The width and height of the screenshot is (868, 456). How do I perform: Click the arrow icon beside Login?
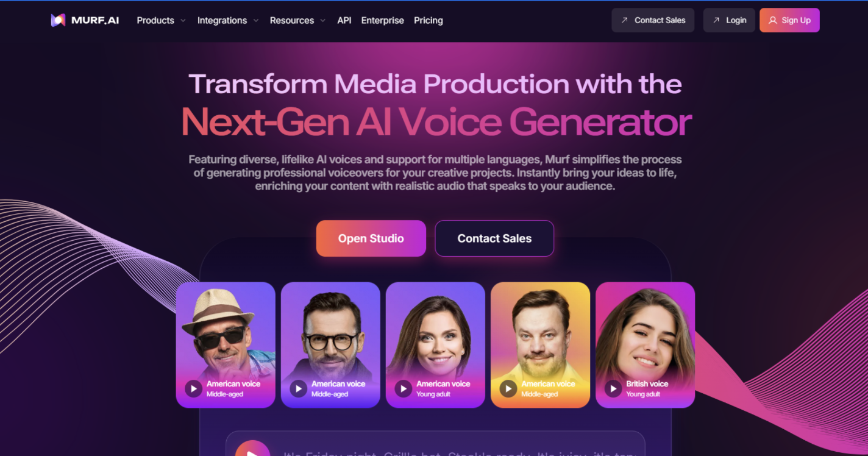[x=716, y=20]
